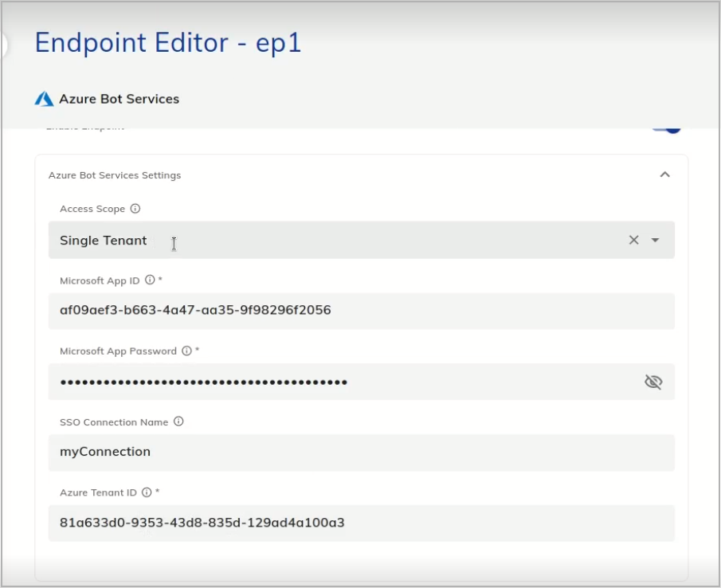The width and height of the screenshot is (721, 588).
Task: Edit the Azure Tenant ID field
Action: 362,523
